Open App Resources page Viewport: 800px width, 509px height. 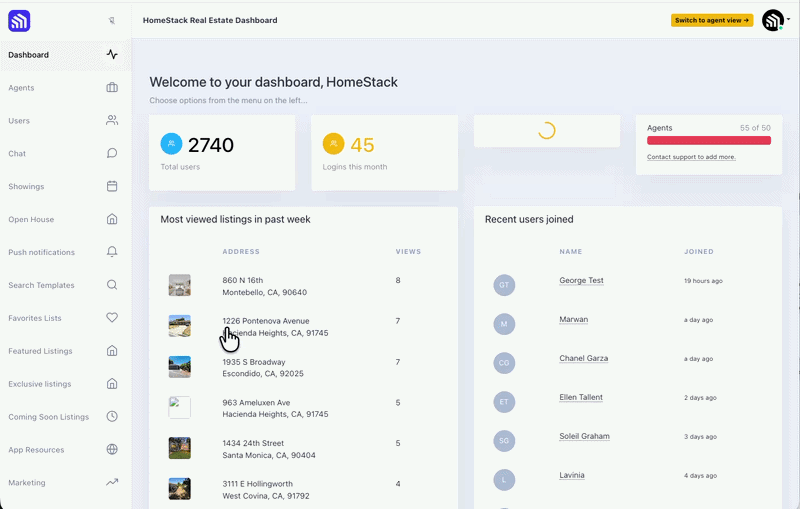coord(65,449)
